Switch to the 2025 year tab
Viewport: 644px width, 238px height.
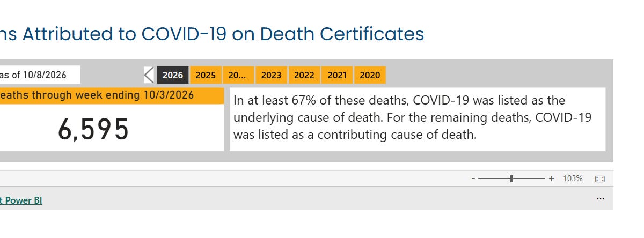point(206,75)
